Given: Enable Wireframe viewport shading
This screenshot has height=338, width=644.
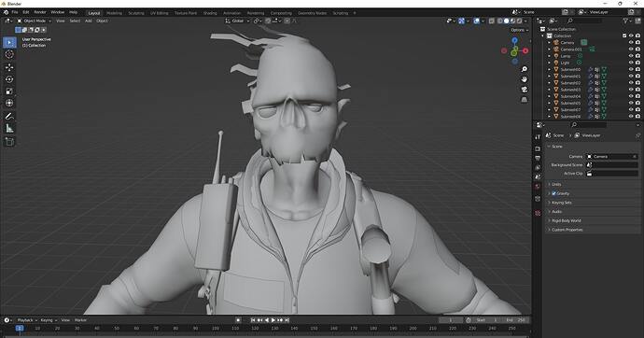Looking at the screenshot, I should 500,21.
